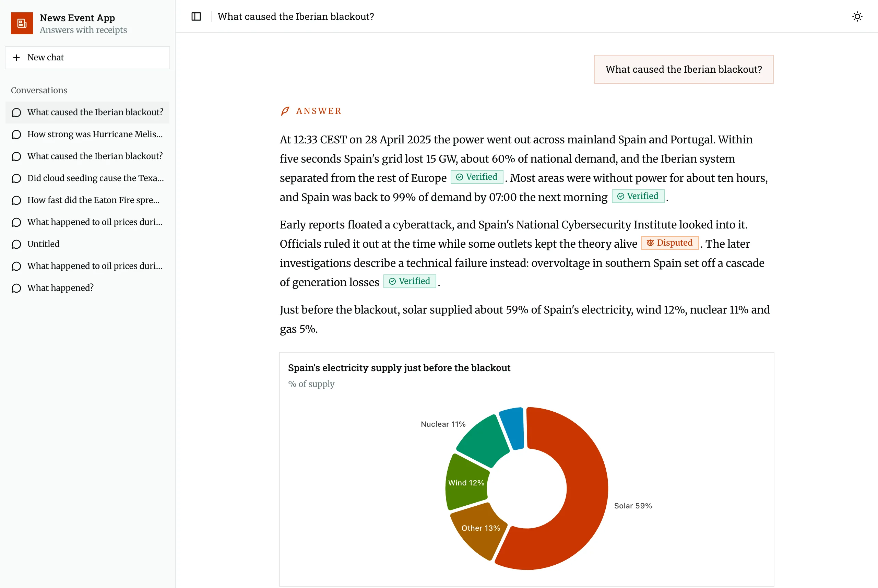Click the Wind 12% green chart slice

pos(466,483)
